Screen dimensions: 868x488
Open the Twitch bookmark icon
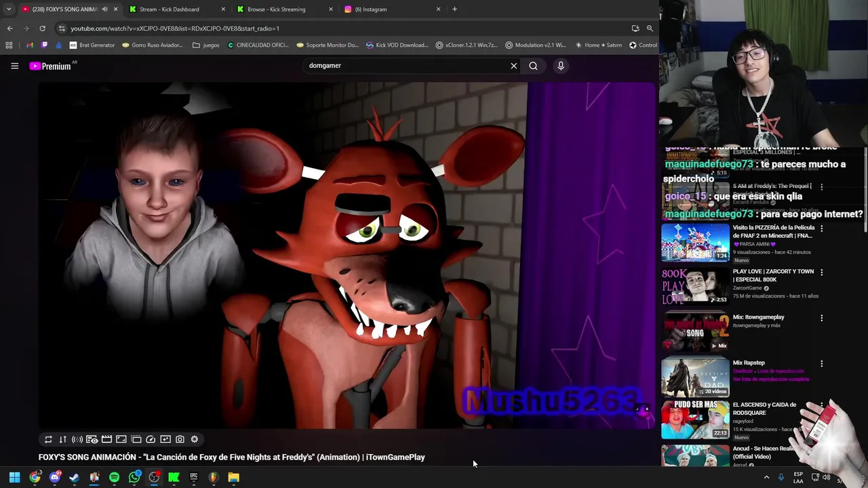[x=45, y=45]
